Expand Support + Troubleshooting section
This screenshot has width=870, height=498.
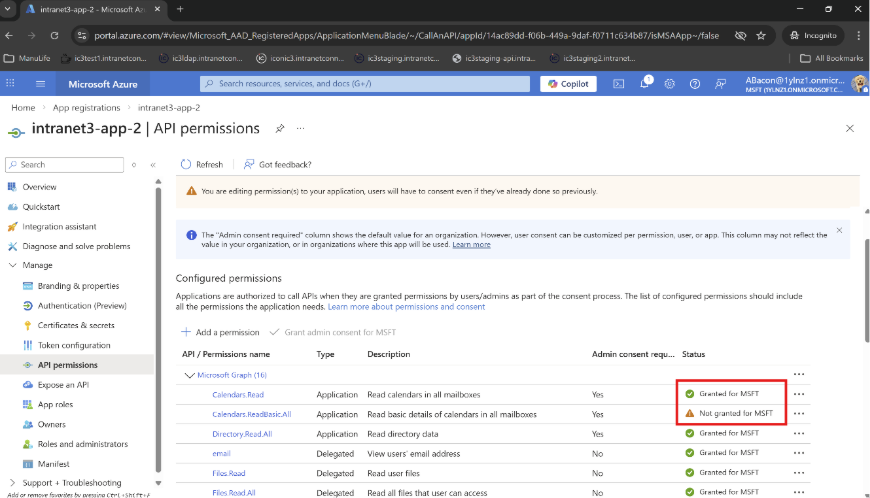pos(12,483)
